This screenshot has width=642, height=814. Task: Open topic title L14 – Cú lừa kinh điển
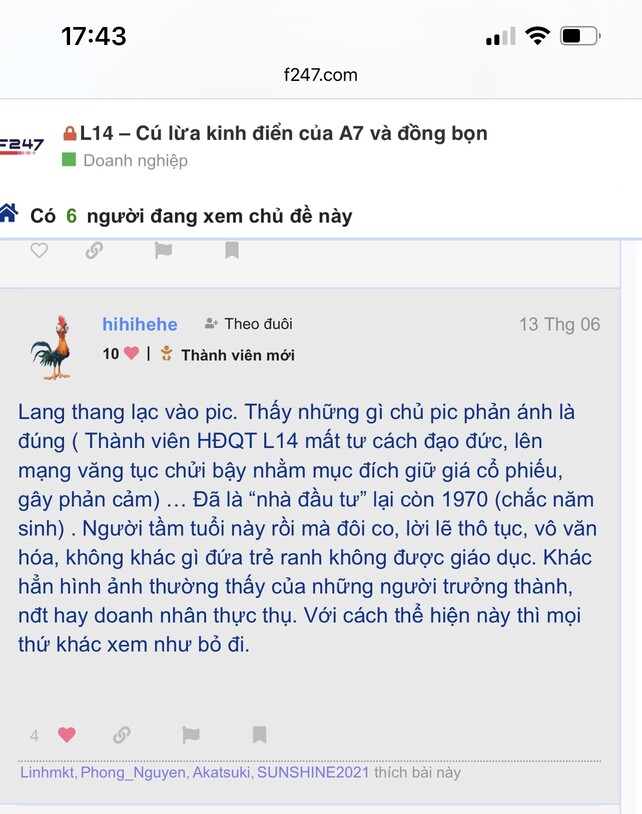284,133
